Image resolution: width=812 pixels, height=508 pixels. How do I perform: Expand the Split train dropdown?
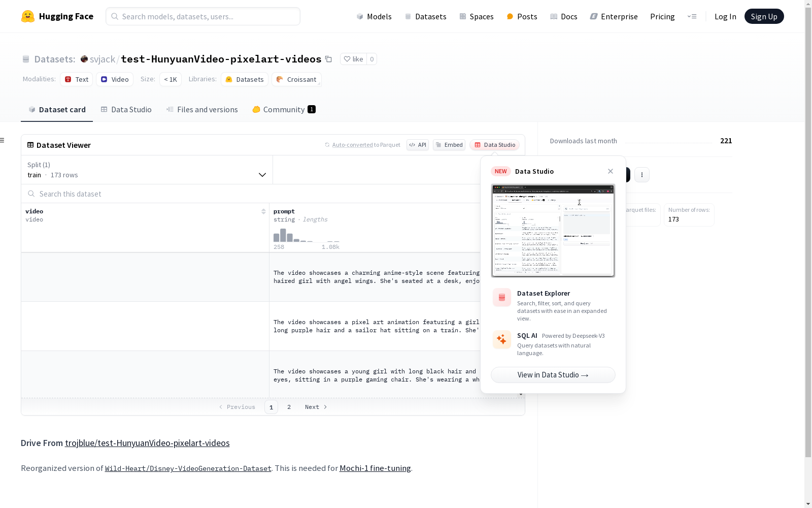point(147,170)
